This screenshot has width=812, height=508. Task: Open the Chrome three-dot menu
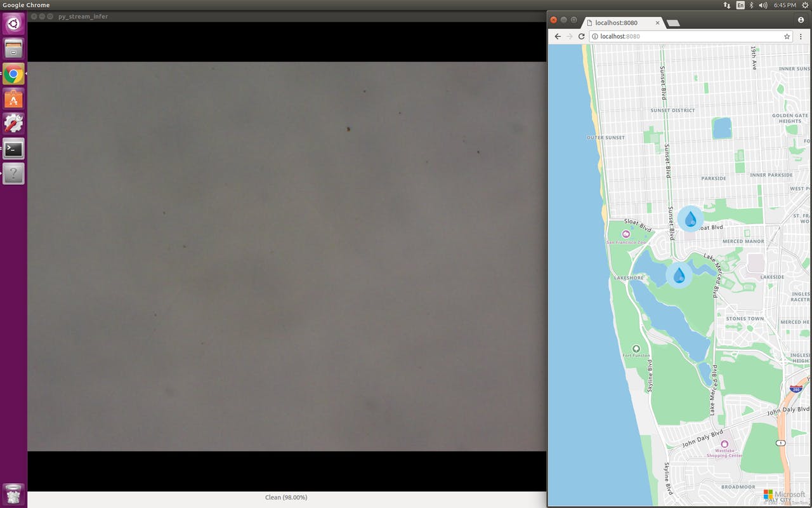[x=801, y=36]
